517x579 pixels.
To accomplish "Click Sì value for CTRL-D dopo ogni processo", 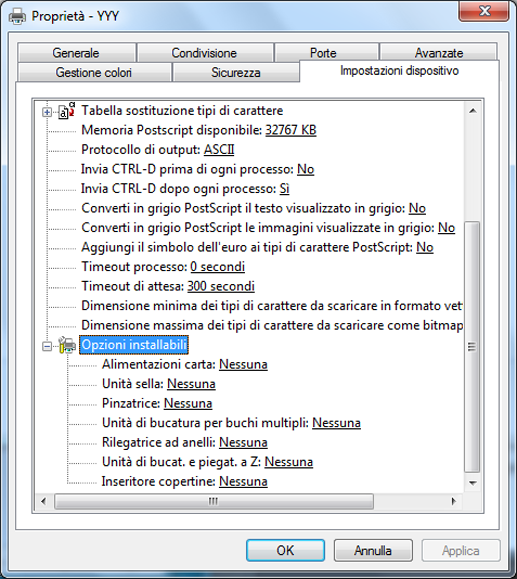I will point(284,189).
